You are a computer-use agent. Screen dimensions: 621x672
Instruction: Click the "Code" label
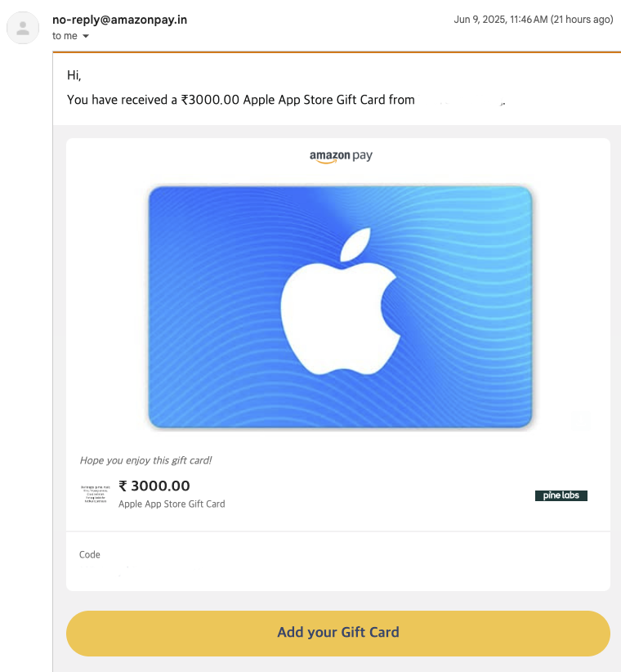pos(90,554)
